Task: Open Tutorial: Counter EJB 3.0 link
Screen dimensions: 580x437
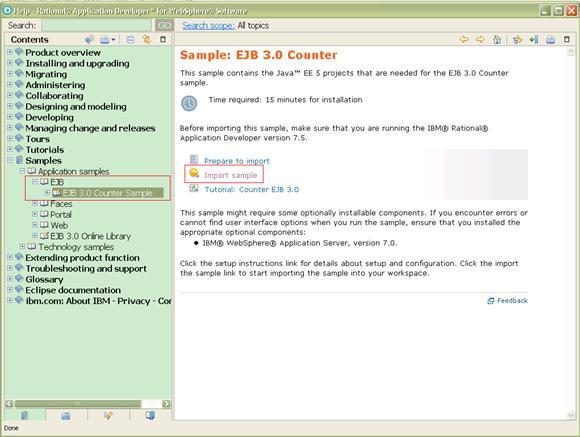Action: pos(252,189)
